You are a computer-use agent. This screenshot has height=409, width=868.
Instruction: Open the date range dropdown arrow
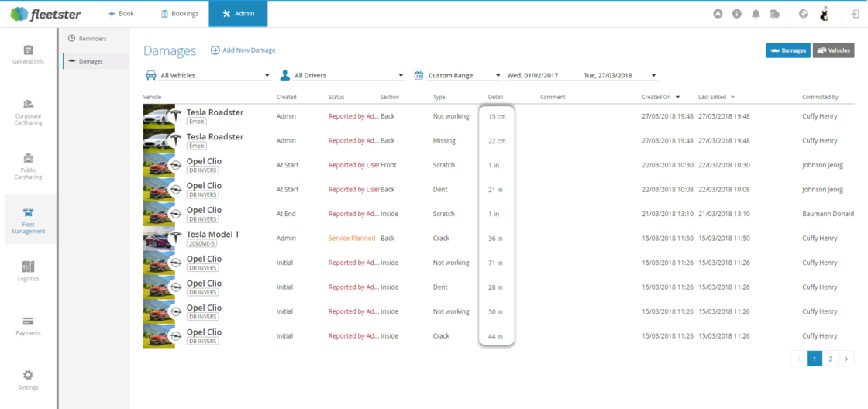tap(654, 76)
